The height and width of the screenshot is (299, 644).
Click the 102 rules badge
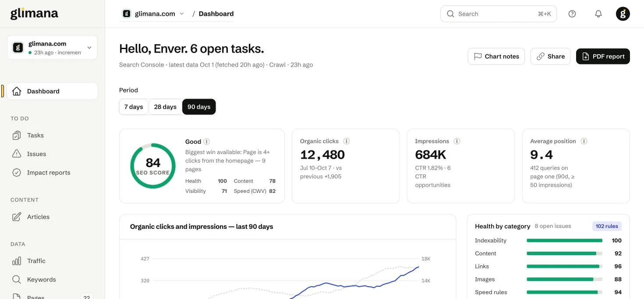[607, 226]
